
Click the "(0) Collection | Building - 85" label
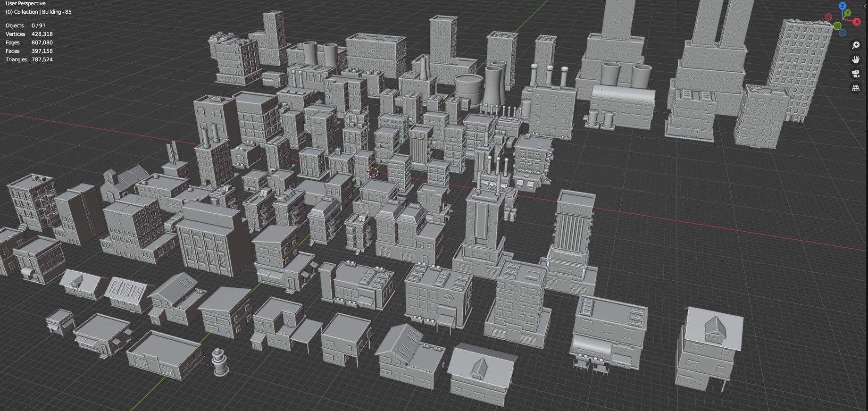tap(39, 12)
